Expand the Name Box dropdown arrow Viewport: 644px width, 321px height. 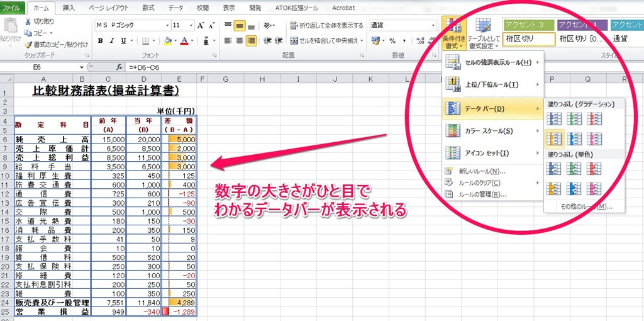click(x=82, y=67)
